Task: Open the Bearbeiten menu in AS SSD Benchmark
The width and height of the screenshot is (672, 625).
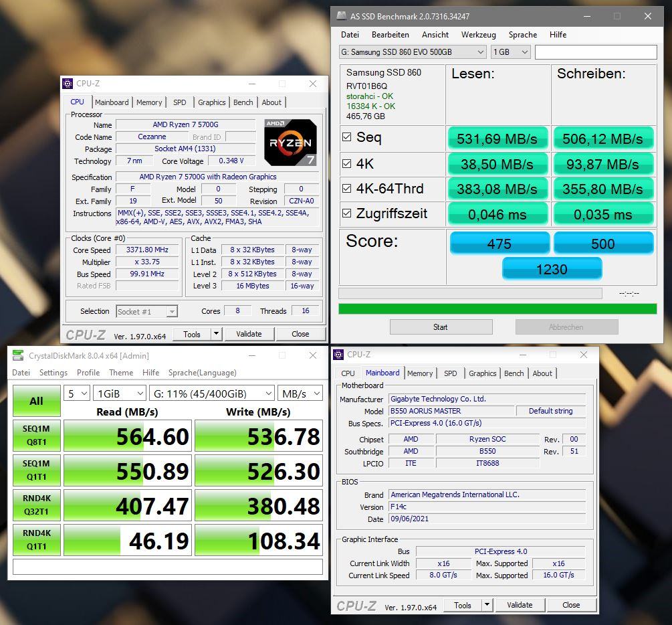Action: [x=390, y=35]
